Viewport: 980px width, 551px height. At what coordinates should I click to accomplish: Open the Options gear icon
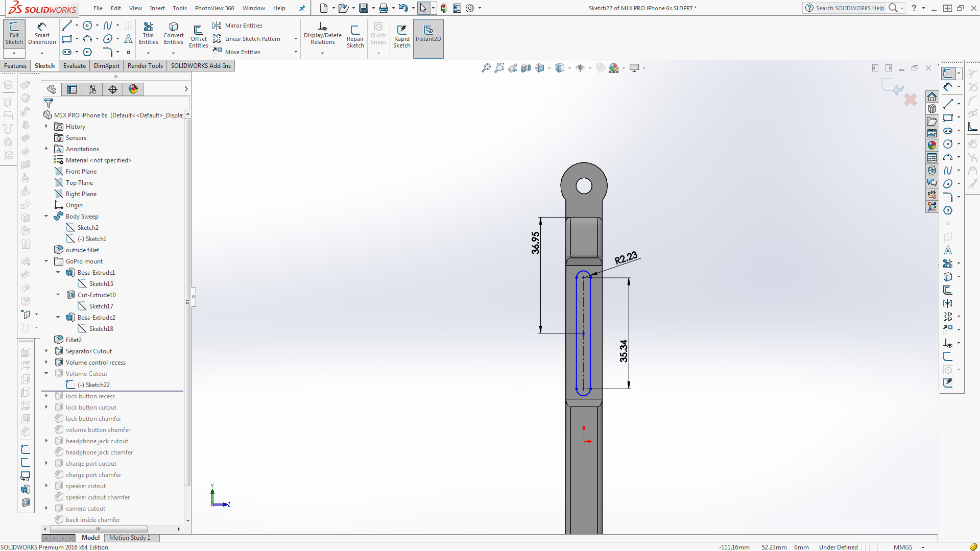470,8
